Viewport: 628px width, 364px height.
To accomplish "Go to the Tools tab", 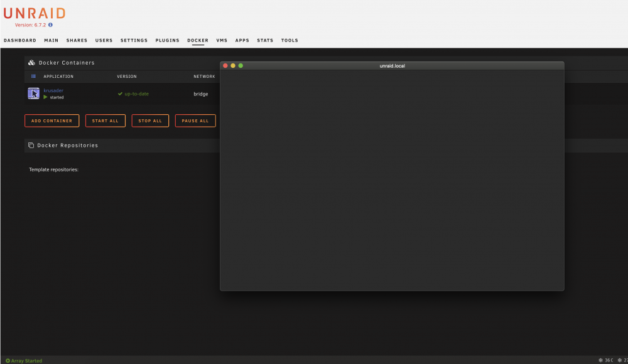I will click(290, 40).
